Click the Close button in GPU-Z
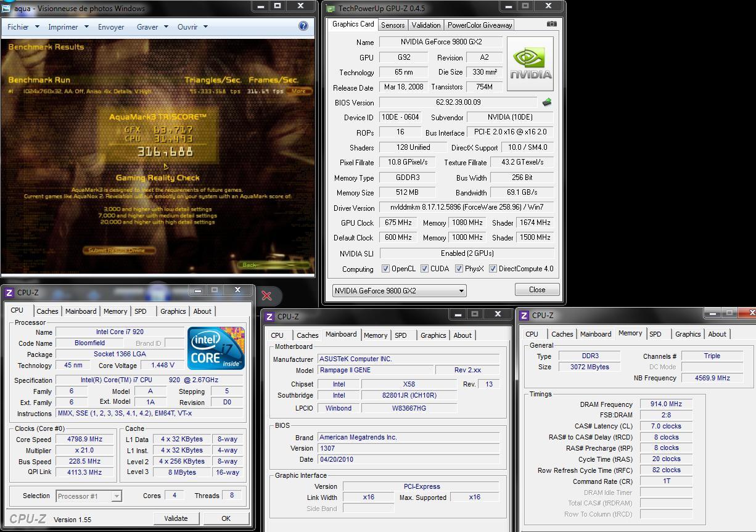 coord(537,290)
